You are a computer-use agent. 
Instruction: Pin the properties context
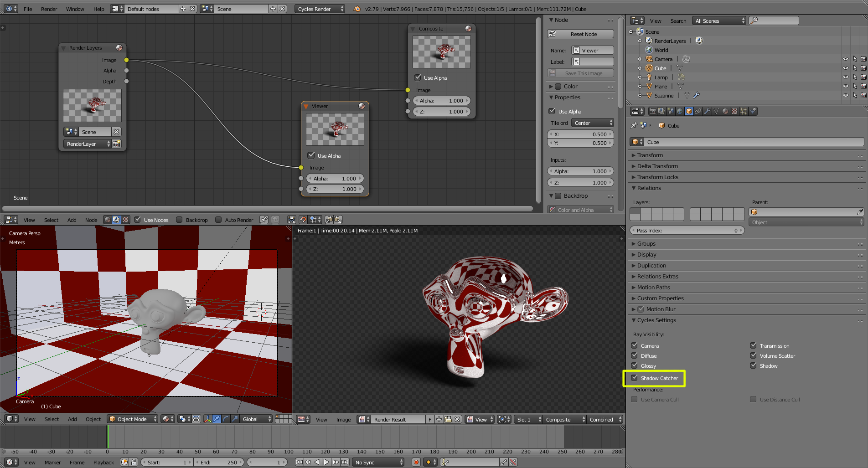coord(634,125)
